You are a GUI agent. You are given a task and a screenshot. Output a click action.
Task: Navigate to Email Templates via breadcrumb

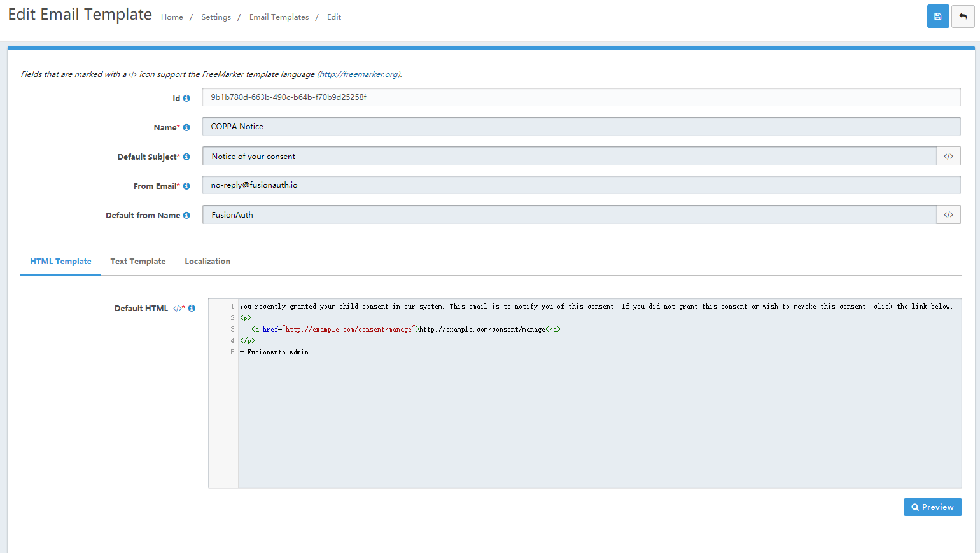(x=279, y=17)
